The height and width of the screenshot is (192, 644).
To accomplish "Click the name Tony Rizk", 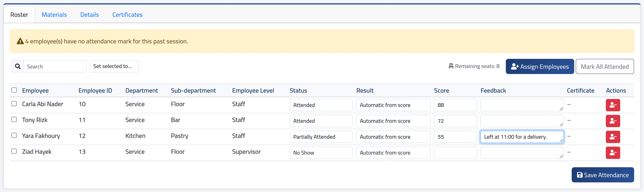I will tap(35, 120).
